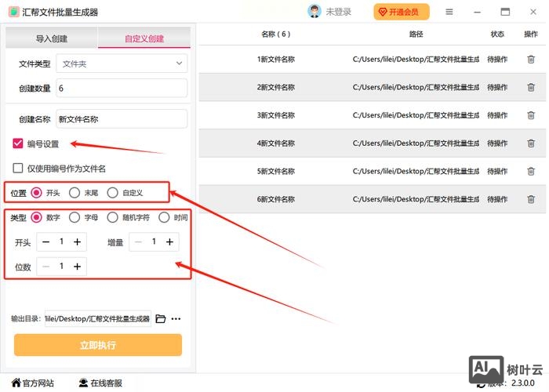This screenshot has width=549, height=392.
Task: Increase the 开头 start number with plus
Action: click(77, 242)
